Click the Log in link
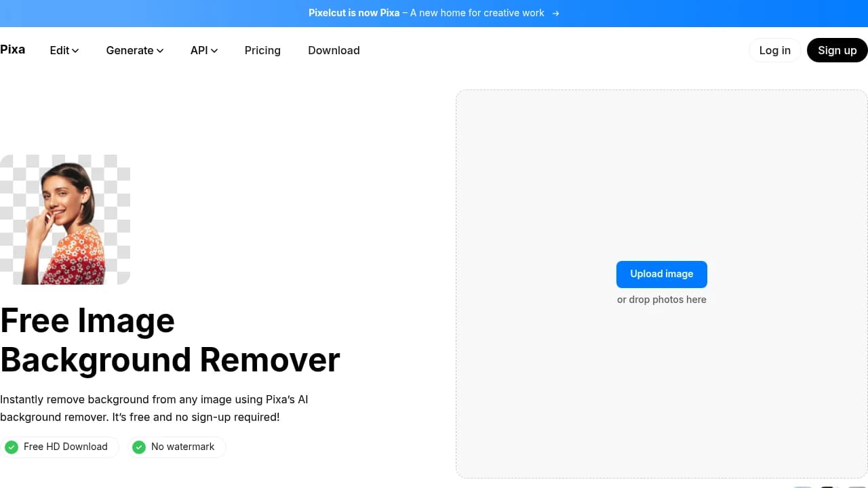868x488 pixels. 774,50
